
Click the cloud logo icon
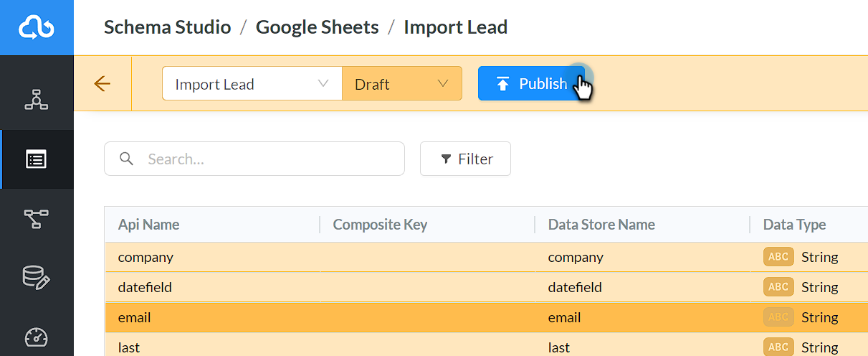37,27
